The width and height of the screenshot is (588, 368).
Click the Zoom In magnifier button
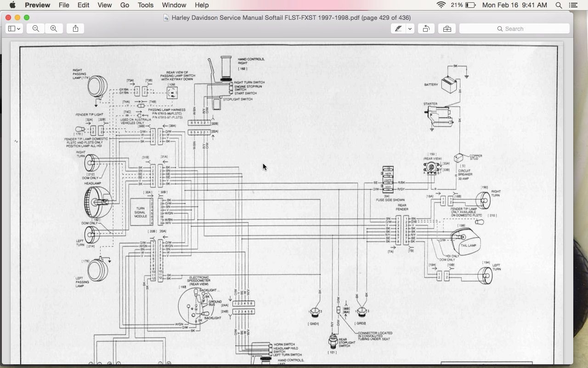(54, 29)
